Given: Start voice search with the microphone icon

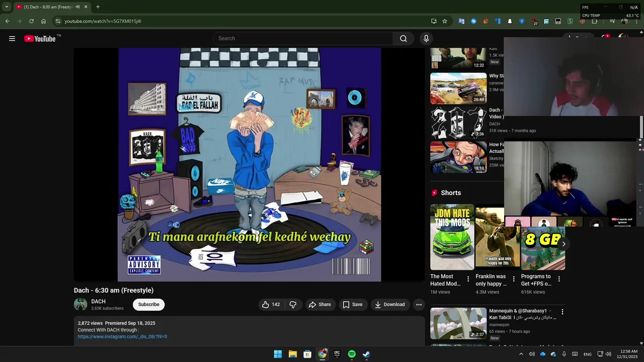Looking at the screenshot, I should (x=426, y=39).
